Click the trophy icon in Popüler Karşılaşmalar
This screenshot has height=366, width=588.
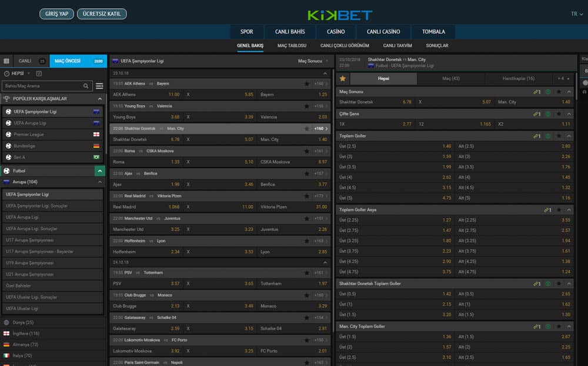coord(6,99)
